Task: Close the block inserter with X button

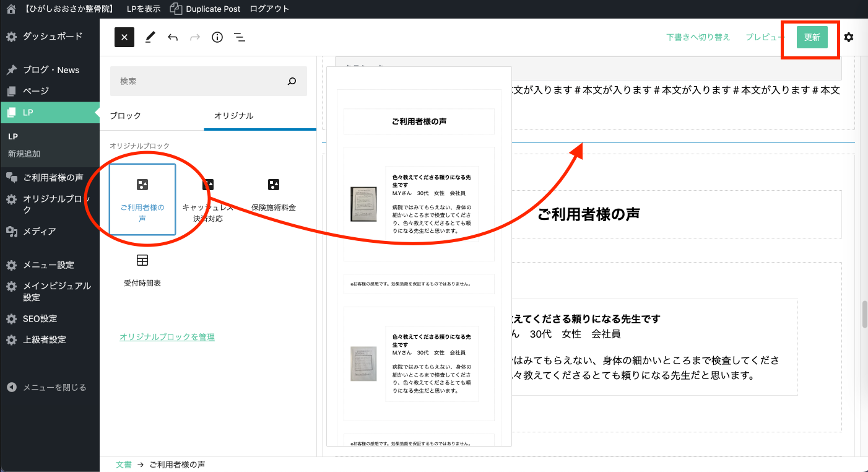Action: (124, 37)
